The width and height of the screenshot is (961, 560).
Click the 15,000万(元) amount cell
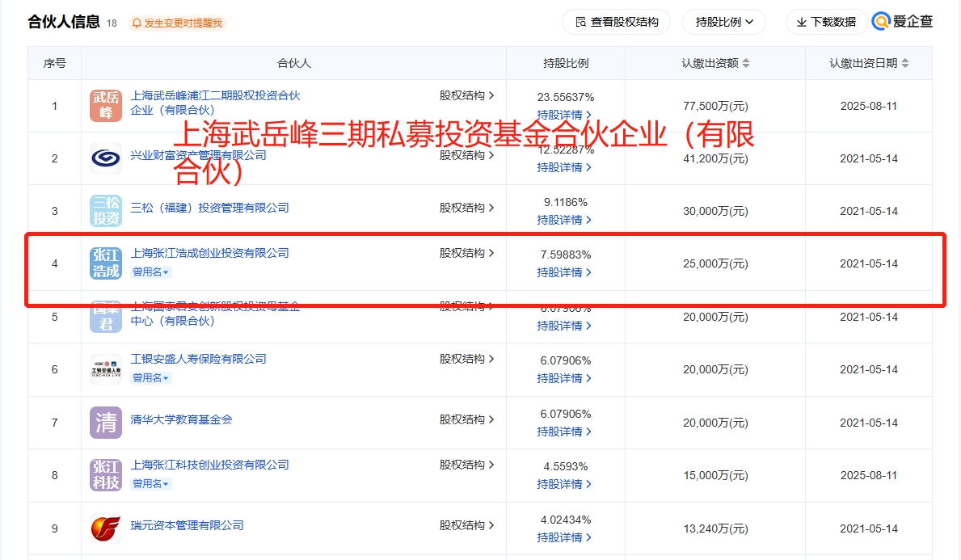(715, 475)
